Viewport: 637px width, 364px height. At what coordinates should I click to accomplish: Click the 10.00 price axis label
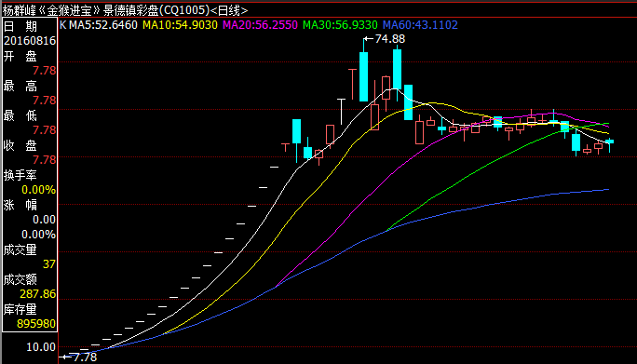(41, 347)
